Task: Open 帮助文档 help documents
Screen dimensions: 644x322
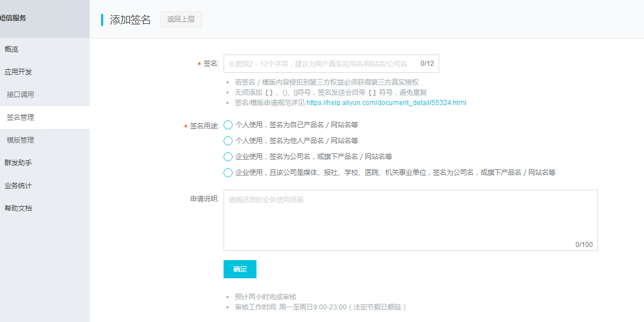Action: point(18,208)
